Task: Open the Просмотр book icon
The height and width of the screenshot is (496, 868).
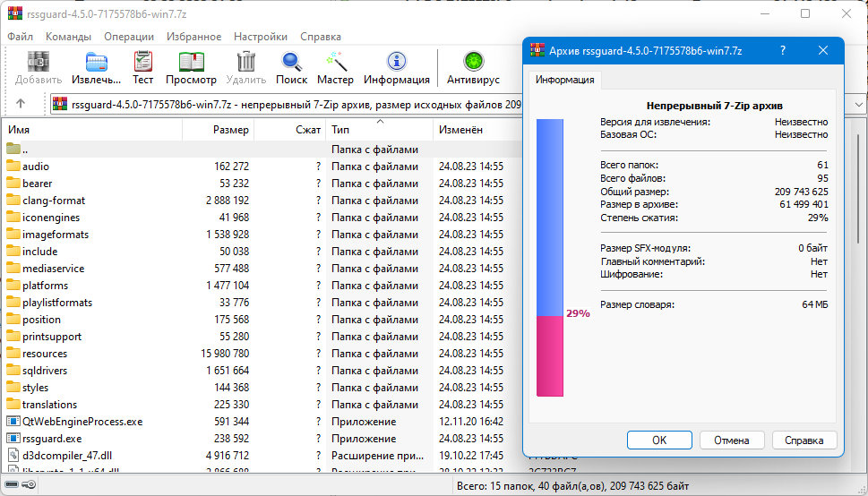Action: (191, 62)
